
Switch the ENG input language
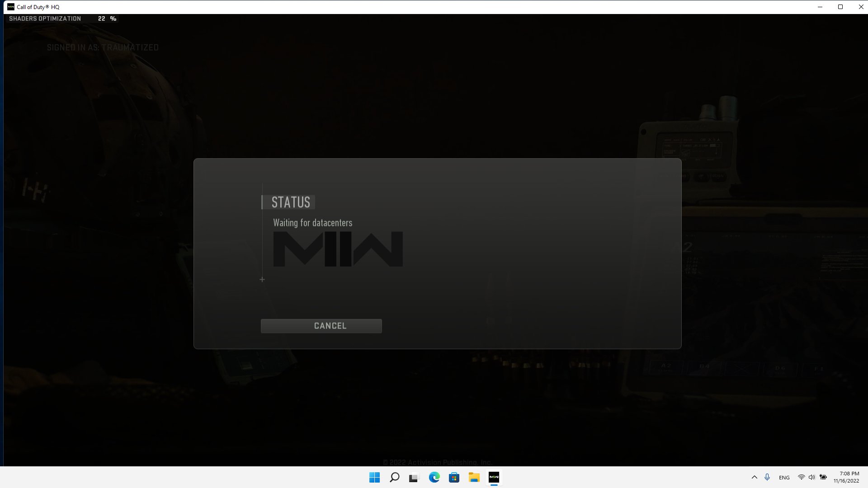tap(783, 477)
